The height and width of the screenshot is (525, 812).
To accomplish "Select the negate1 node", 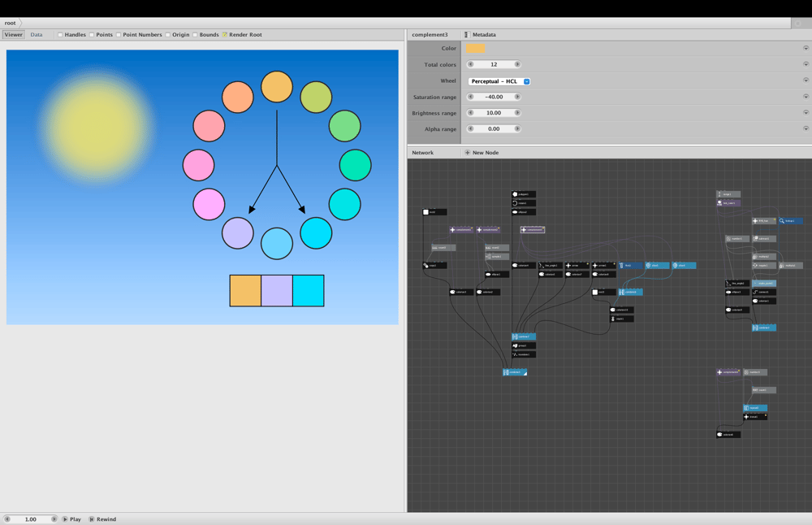I will click(x=764, y=266).
